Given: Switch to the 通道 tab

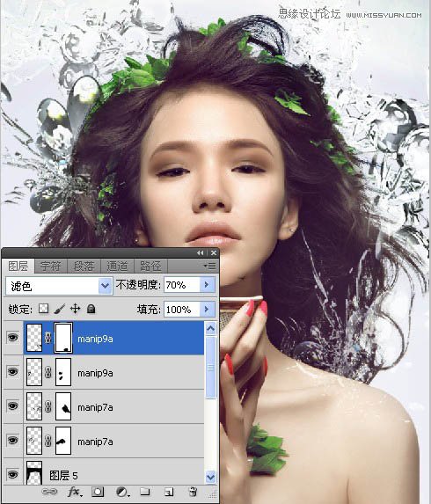Looking at the screenshot, I should (117, 267).
